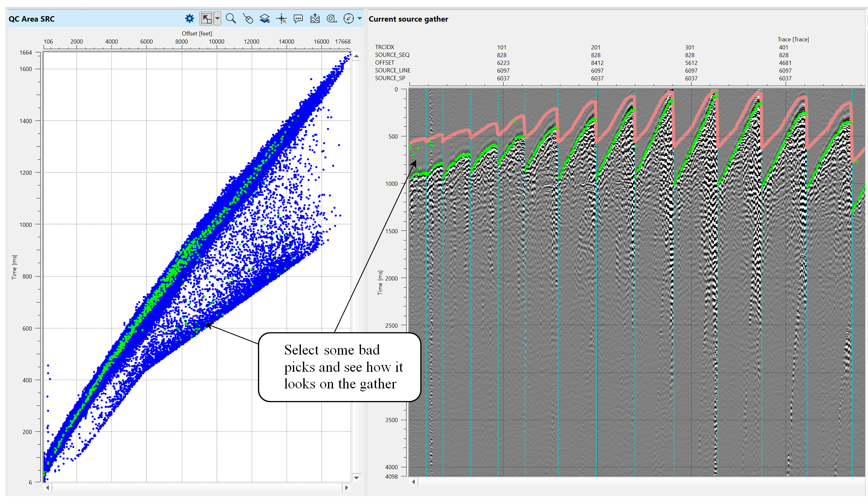Click the QC Area SRC panel title
Image resolution: width=868 pixels, height=504 pixels.
tap(32, 19)
